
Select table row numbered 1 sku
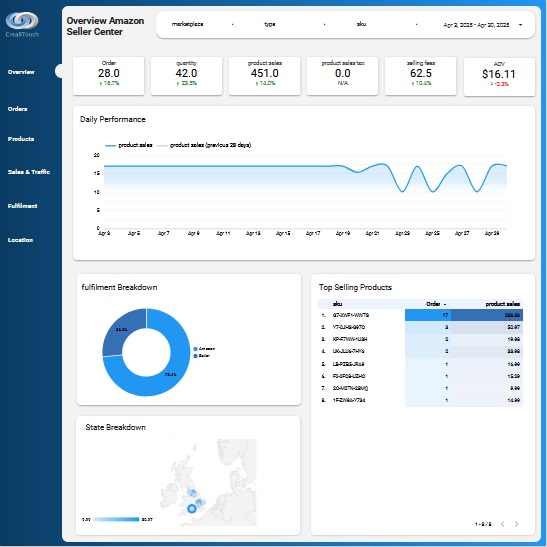click(x=351, y=315)
